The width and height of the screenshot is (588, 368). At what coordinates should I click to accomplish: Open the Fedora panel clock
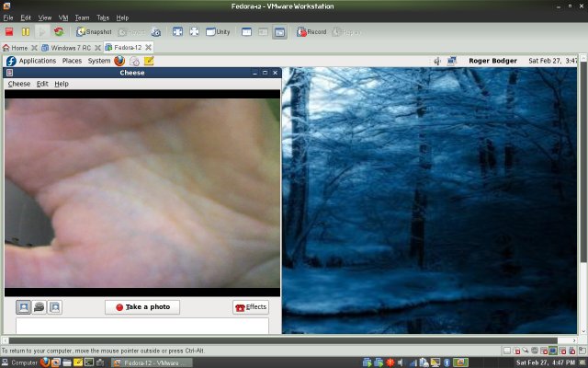coord(552,61)
